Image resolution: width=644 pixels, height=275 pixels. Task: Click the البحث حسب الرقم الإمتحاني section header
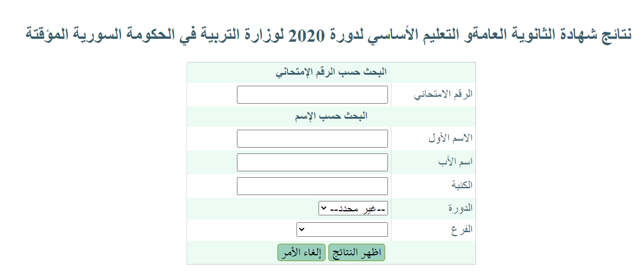click(331, 72)
